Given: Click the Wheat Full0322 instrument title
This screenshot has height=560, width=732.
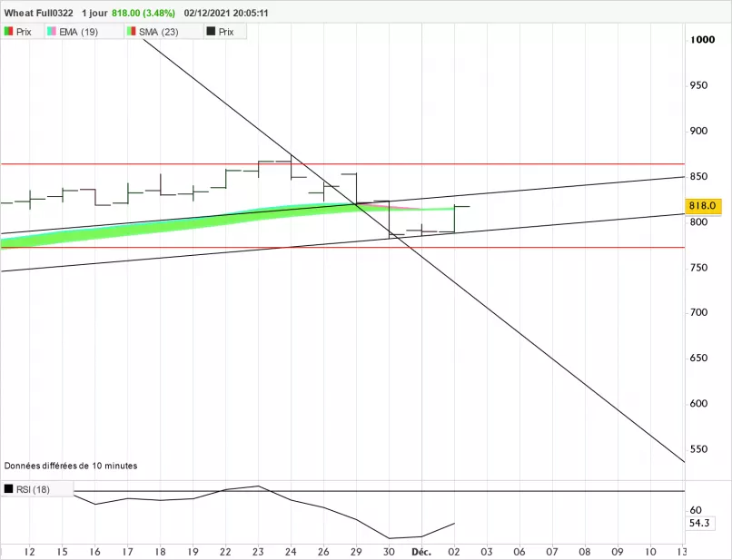Looking at the screenshot, I should [39, 13].
